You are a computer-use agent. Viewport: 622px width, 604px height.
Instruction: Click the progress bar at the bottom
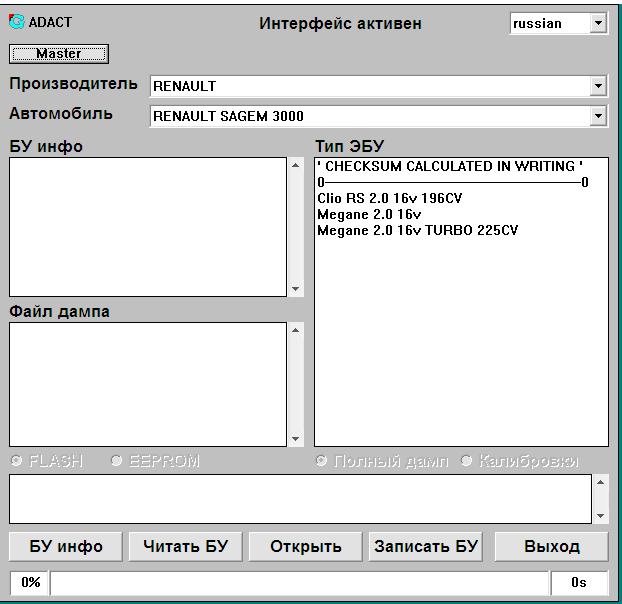coord(300,582)
